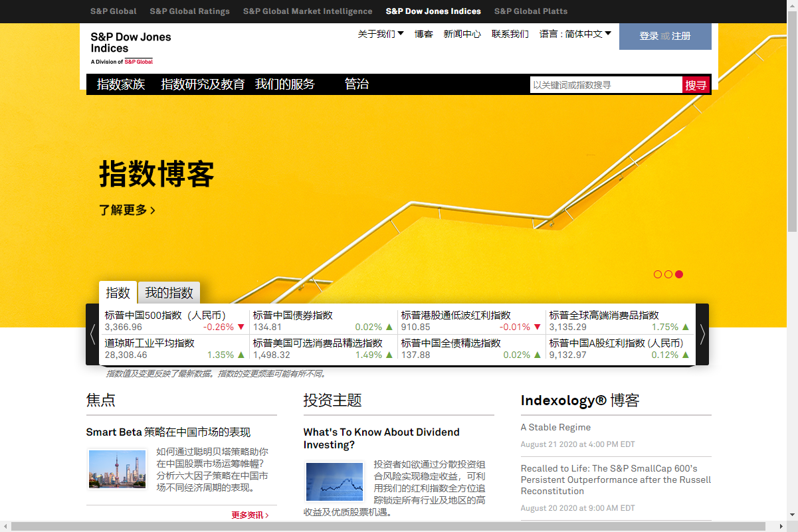Click the green up arrow for 标普美国可选消费品精选指数

389,355
